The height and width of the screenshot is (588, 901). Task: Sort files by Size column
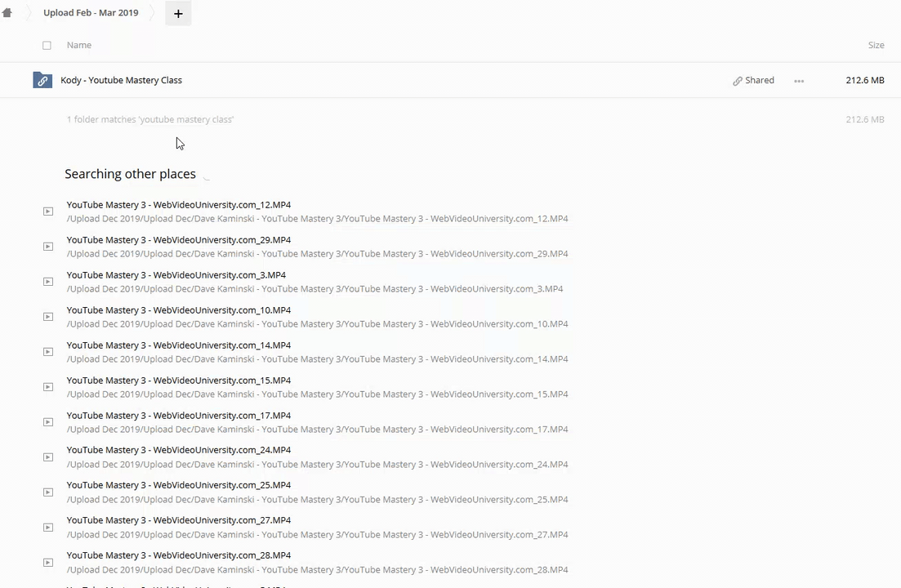tap(876, 45)
